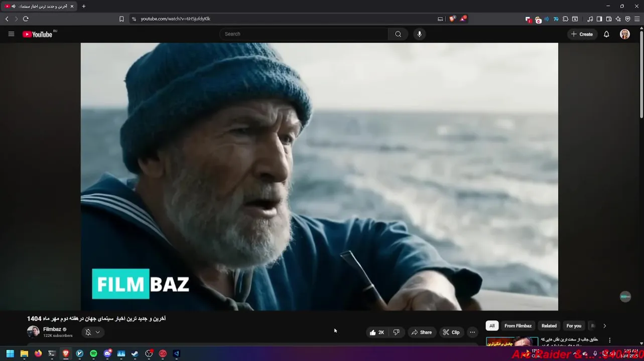Open Filmbaz channel avatar
Viewport: 644px width, 361px height.
coord(33,332)
